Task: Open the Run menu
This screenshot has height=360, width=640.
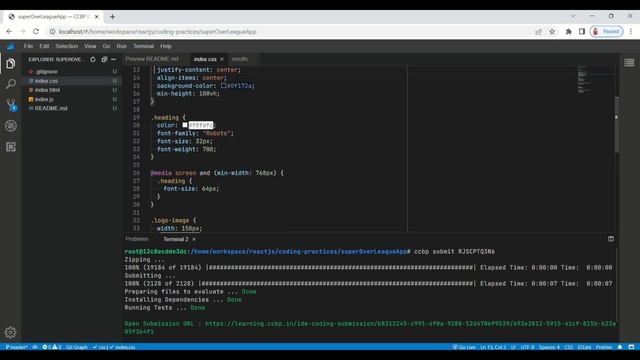Action: coord(122,46)
